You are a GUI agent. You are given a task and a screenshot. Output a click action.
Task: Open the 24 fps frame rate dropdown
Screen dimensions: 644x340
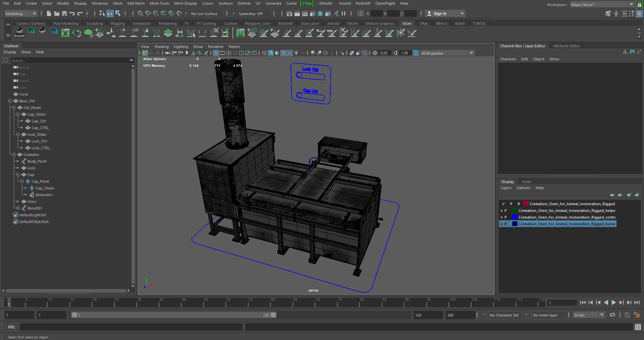(x=589, y=315)
